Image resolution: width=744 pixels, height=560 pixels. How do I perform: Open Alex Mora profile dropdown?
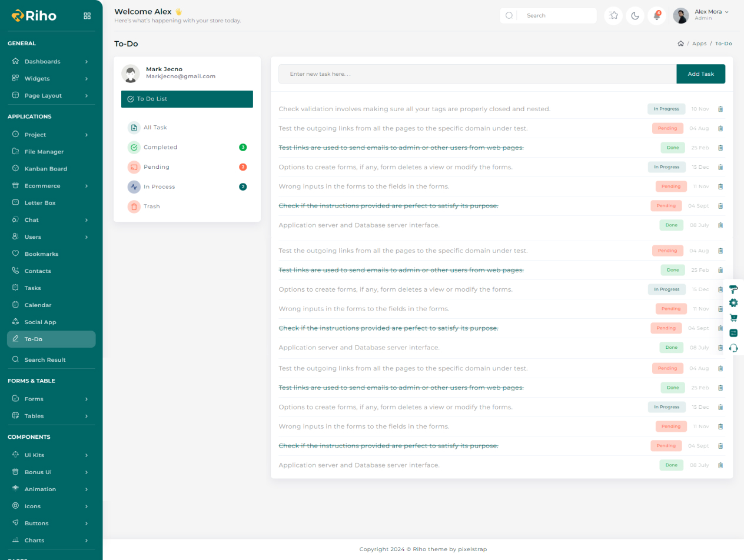pos(702,15)
